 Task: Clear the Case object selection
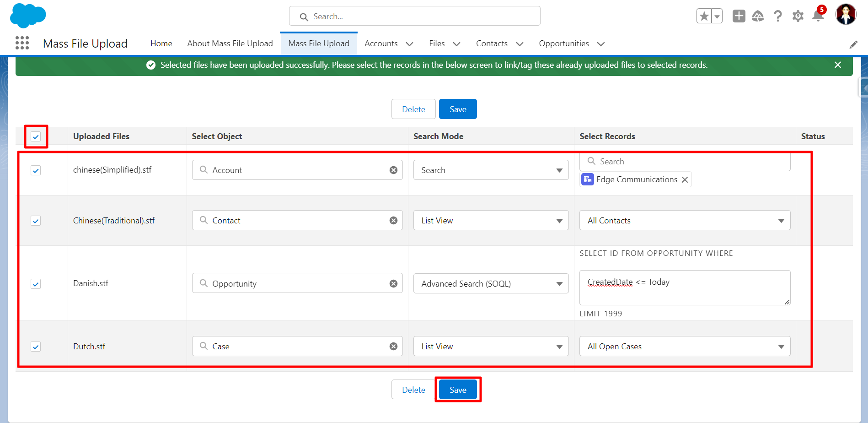tap(393, 347)
